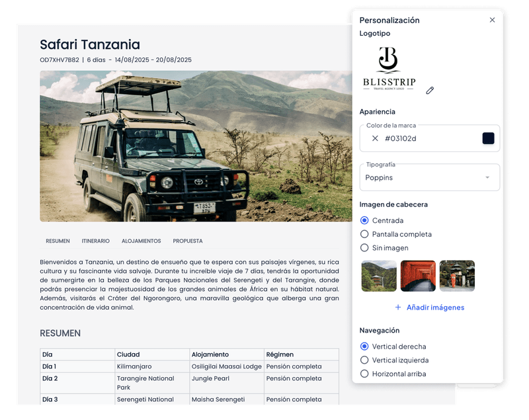Open the Tipografía dropdown showing Poppins
This screenshot has width=529, height=420.
click(429, 177)
